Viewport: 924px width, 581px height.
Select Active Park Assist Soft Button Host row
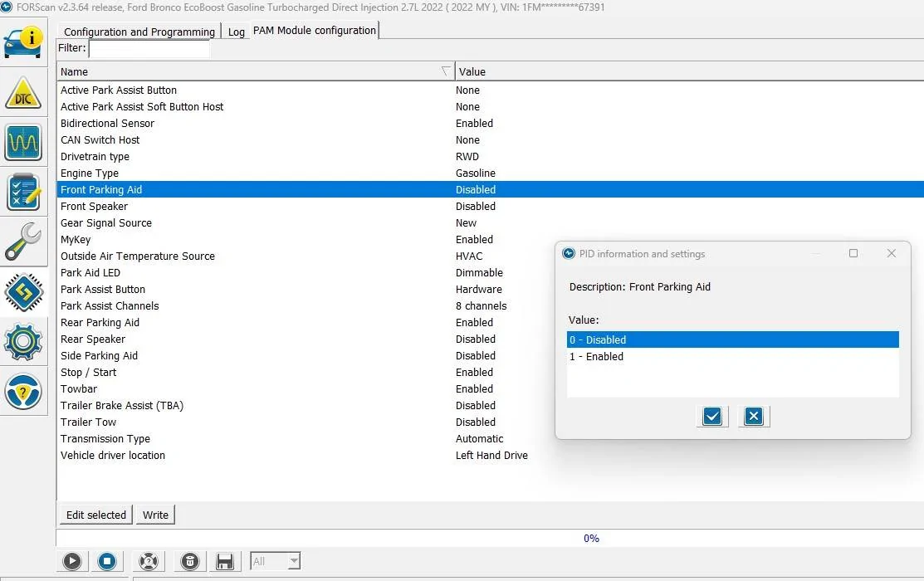point(491,106)
